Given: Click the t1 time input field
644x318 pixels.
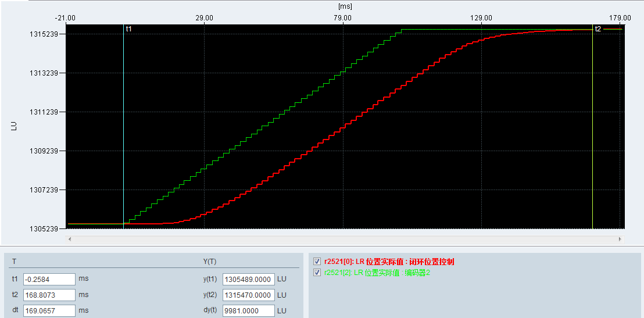Looking at the screenshot, I should (49, 279).
